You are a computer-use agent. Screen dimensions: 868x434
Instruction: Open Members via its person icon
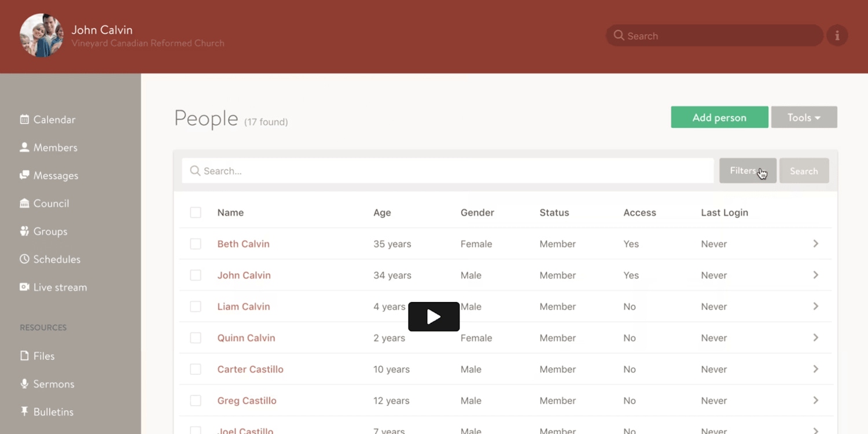click(x=24, y=148)
